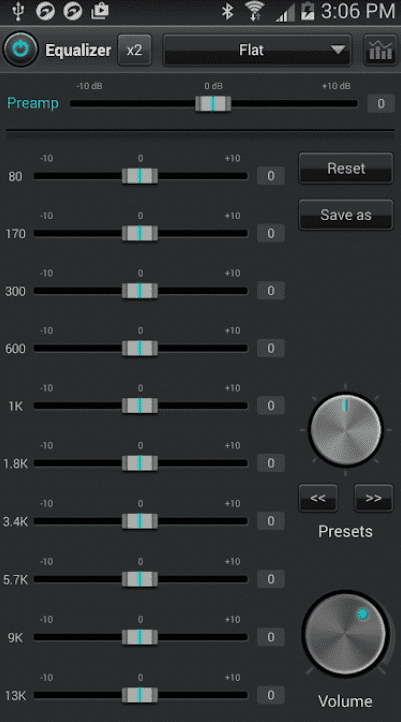Click the Presets rotary knob
Image resolution: width=401 pixels, height=722 pixels.
(x=346, y=430)
